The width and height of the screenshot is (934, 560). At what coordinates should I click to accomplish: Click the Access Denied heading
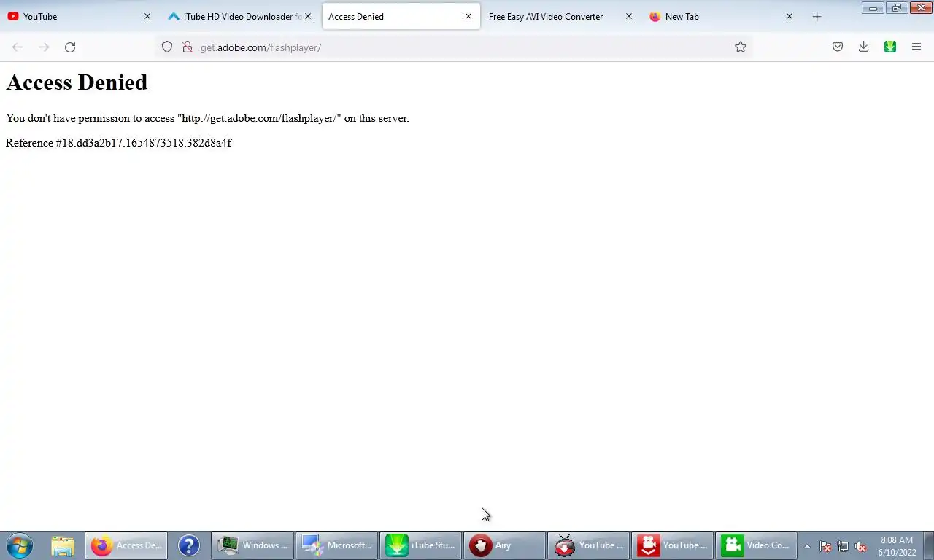(77, 82)
